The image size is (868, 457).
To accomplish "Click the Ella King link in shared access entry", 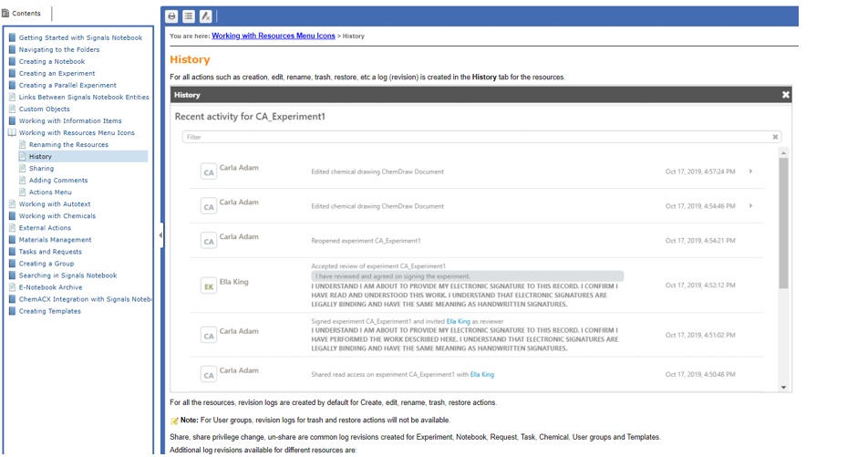I will (x=481, y=375).
